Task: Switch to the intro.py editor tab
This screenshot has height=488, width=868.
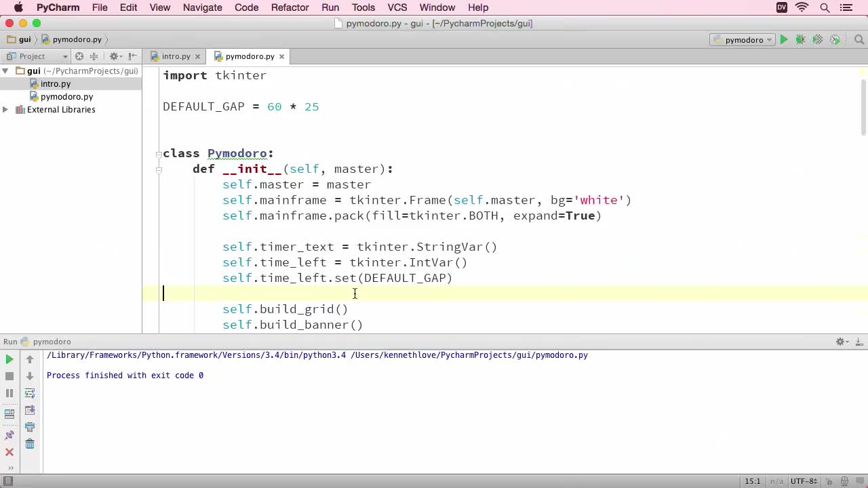Action: 175,56
